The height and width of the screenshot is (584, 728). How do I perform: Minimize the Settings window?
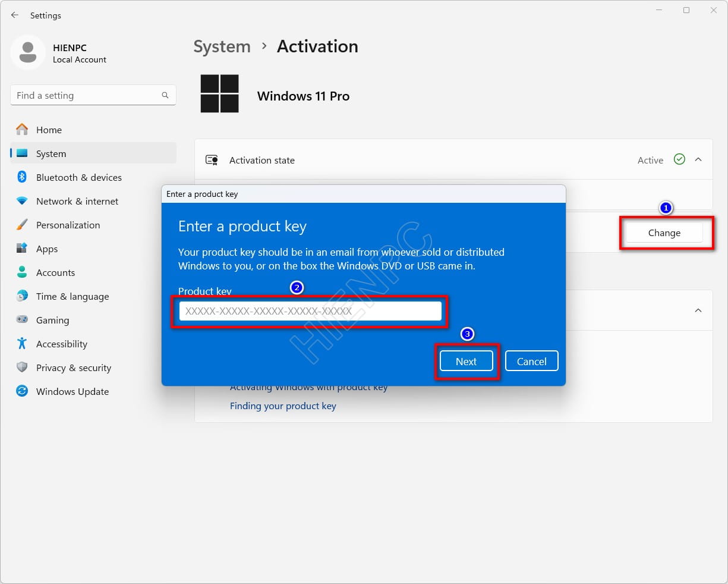(660, 10)
